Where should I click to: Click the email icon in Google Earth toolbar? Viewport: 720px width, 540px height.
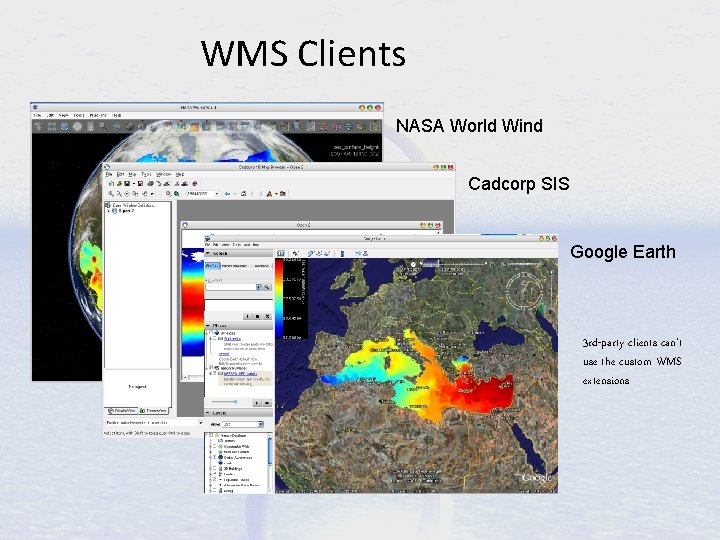click(x=357, y=253)
